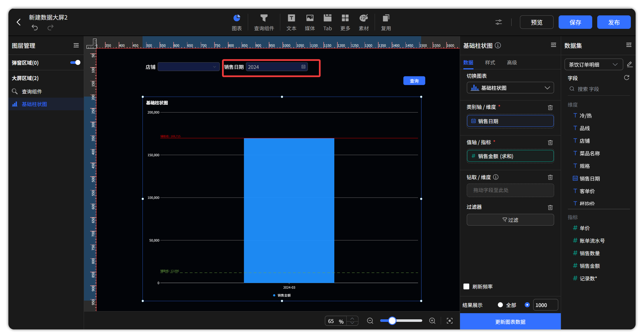Image resolution: width=644 pixels, height=335 pixels.
Task: Zoom out with the minus magnifier
Action: pos(370,321)
